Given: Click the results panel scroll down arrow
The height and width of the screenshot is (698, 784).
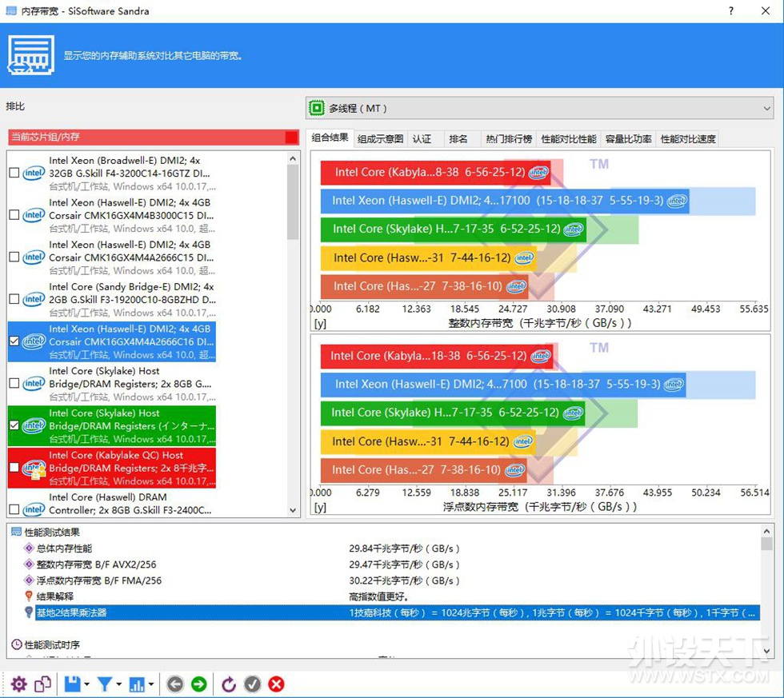Looking at the screenshot, I should coord(766,651).
